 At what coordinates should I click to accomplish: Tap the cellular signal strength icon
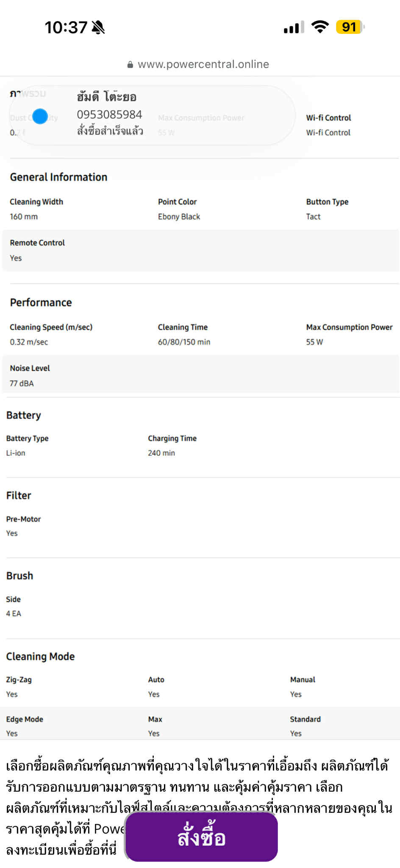click(x=294, y=28)
